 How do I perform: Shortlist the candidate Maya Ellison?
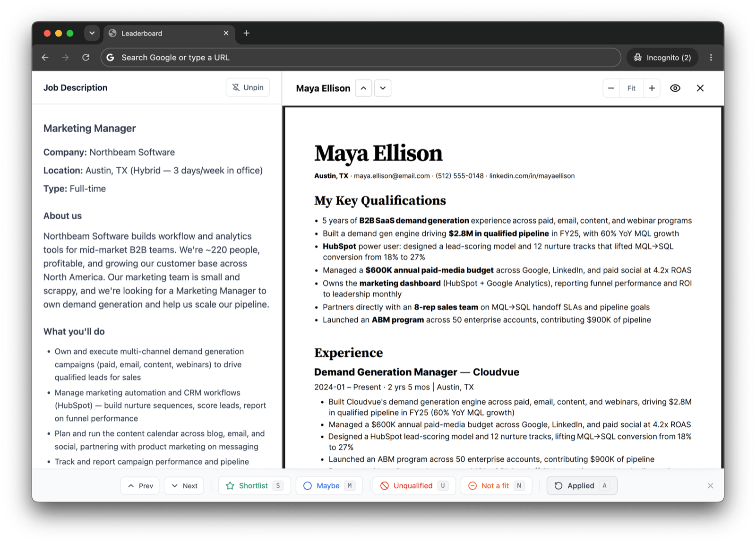(x=254, y=486)
